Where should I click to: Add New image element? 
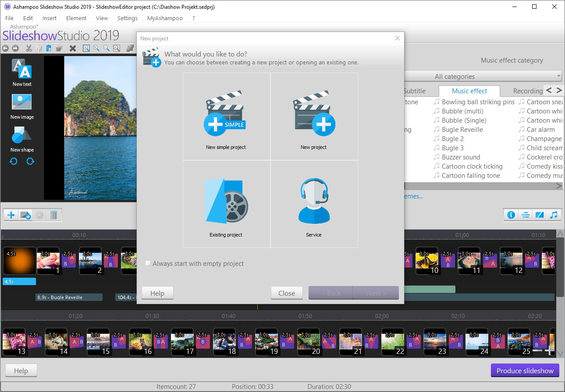(22, 106)
